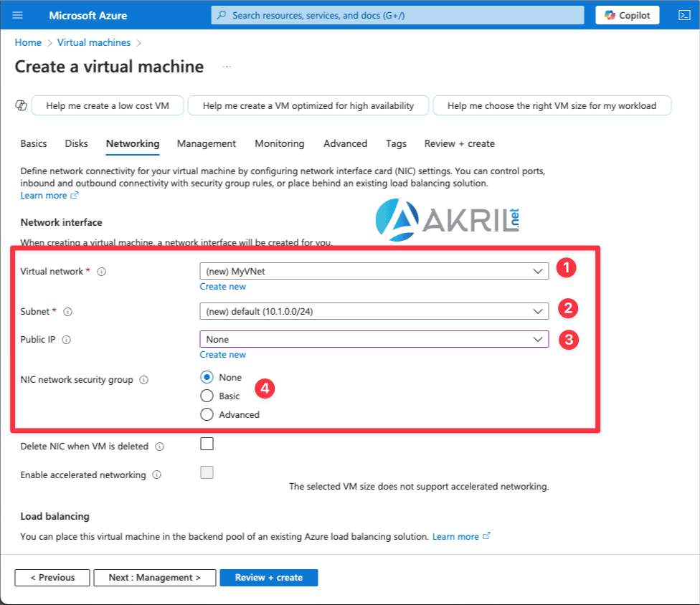Click the Load balancing heading

55,516
